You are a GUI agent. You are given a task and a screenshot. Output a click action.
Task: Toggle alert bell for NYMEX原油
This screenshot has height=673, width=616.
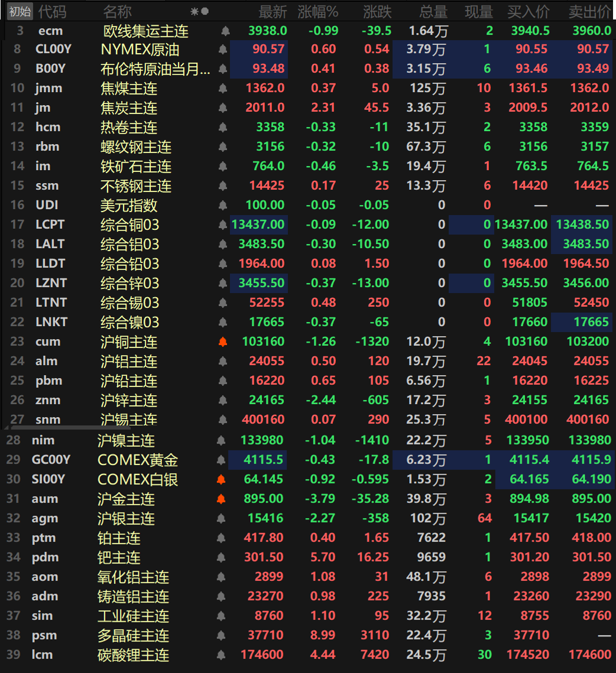pyautogui.click(x=222, y=50)
